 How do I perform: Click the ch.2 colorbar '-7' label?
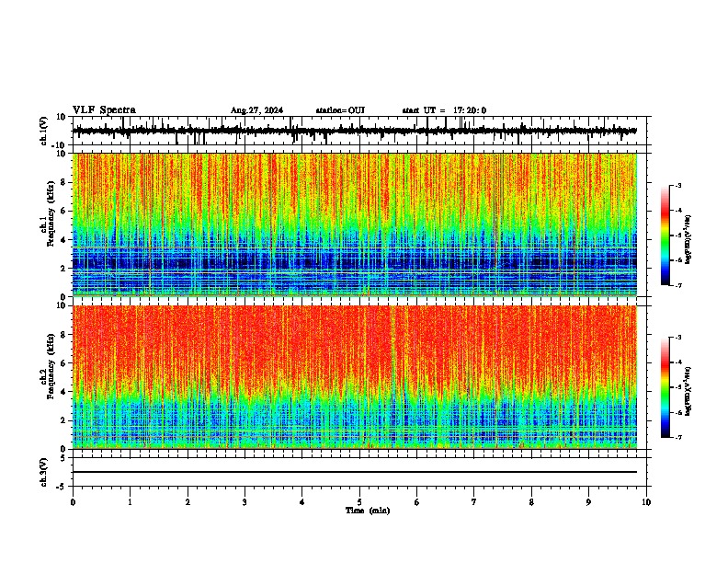pos(678,437)
